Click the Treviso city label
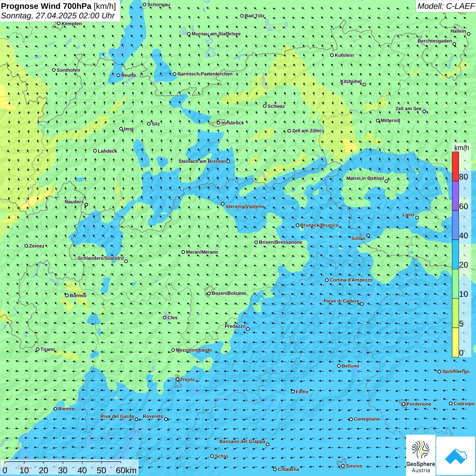The image size is (476, 476). pyautogui.click(x=354, y=466)
